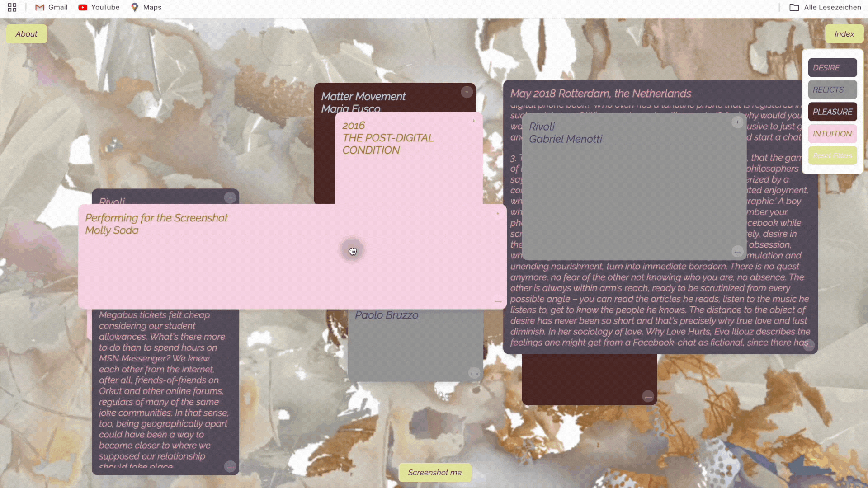The width and height of the screenshot is (868, 488).
Task: Click resize icon on May 2018 Rotterdam card
Action: pyautogui.click(x=809, y=346)
